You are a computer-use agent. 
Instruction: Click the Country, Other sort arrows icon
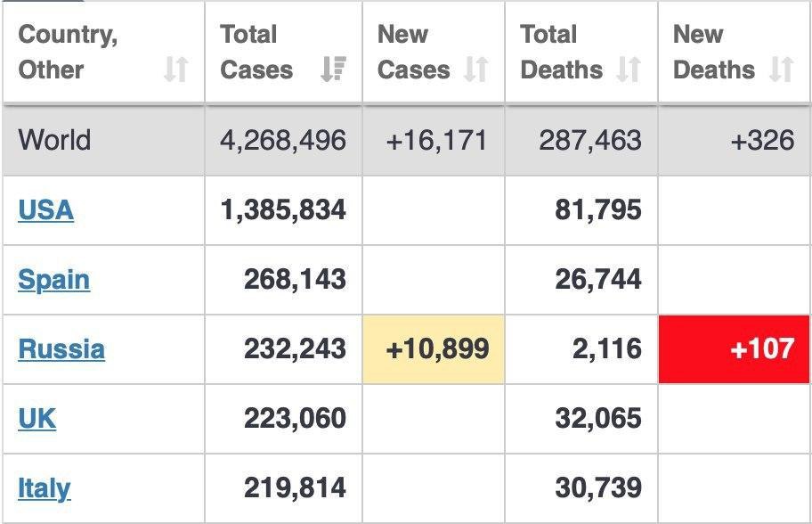click(x=175, y=70)
